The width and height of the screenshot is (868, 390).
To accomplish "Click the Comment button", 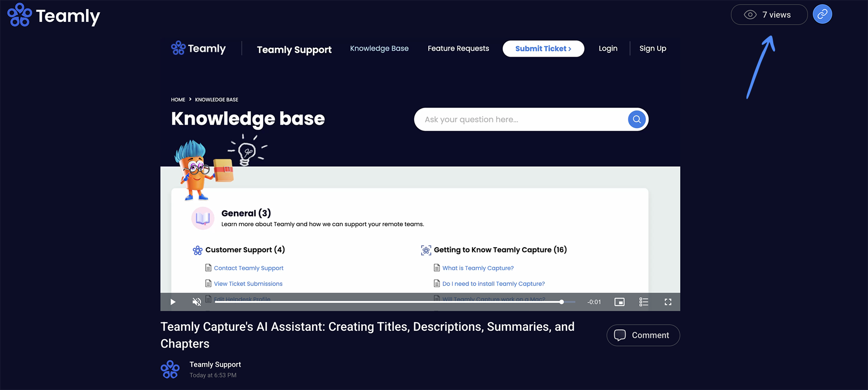I will (x=643, y=335).
